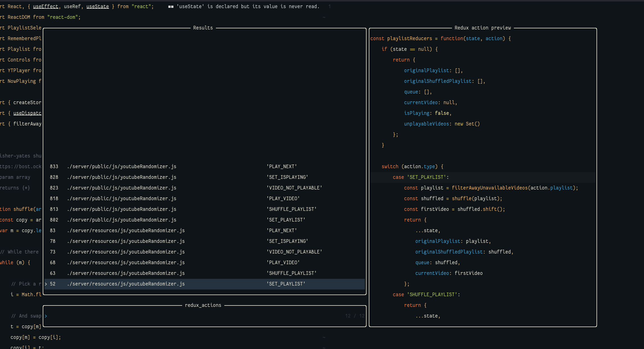Screen dimensions: 644x349
Task: Click the highlighted case 'SET_PLAYLIST' preview line
Action: pyautogui.click(x=420, y=177)
